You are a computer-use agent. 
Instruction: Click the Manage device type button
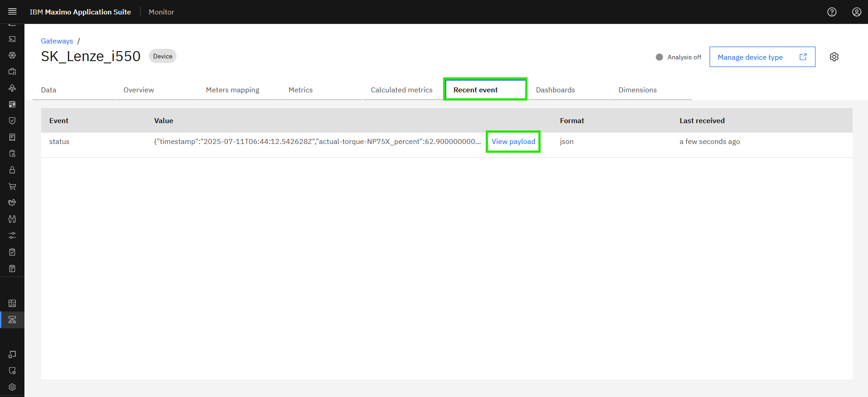pos(762,57)
